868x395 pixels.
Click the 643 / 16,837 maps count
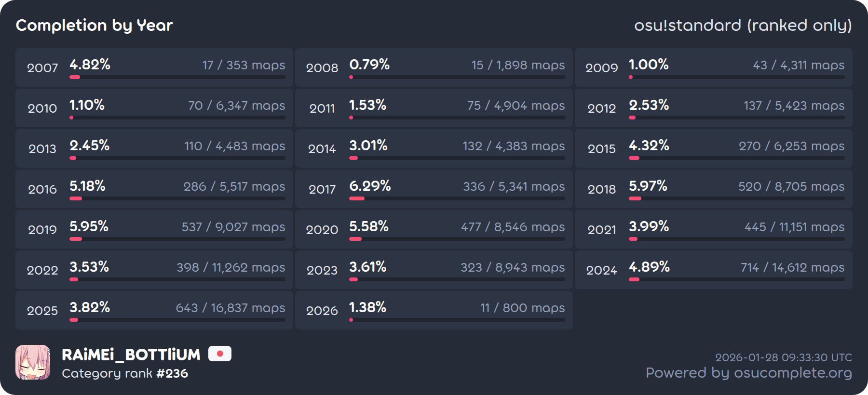pos(231,308)
